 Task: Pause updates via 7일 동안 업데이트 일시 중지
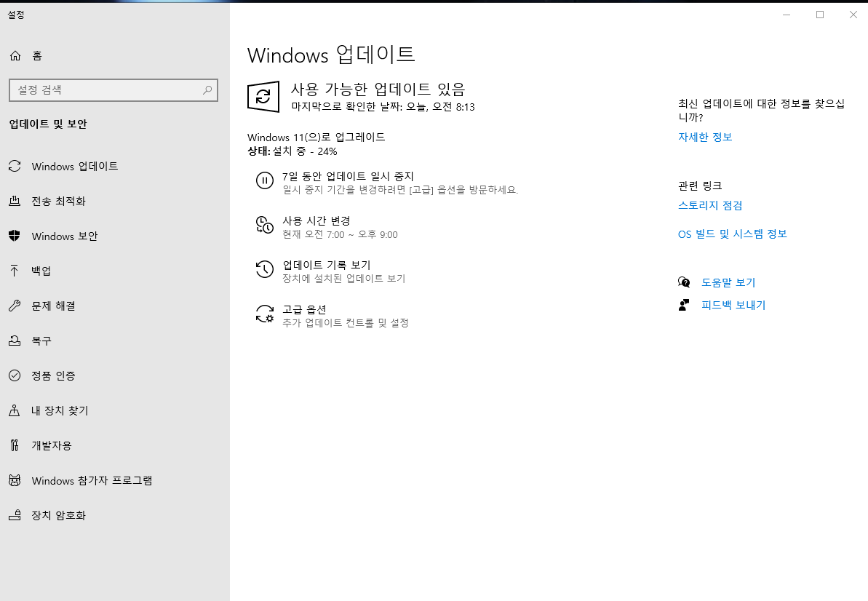(x=348, y=176)
